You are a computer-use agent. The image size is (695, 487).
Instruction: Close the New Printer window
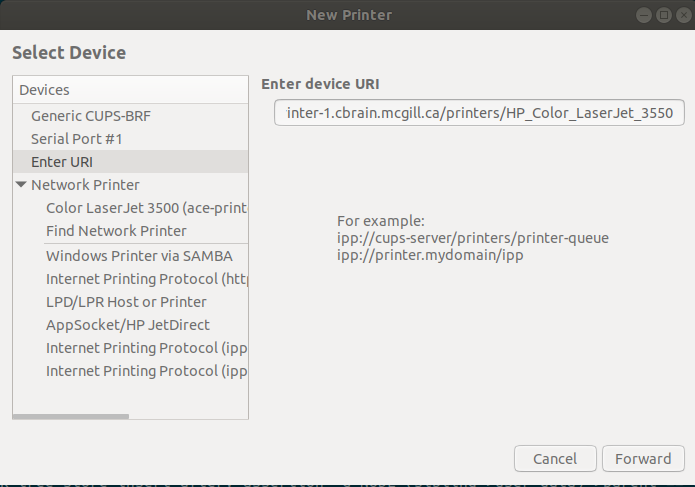click(681, 14)
